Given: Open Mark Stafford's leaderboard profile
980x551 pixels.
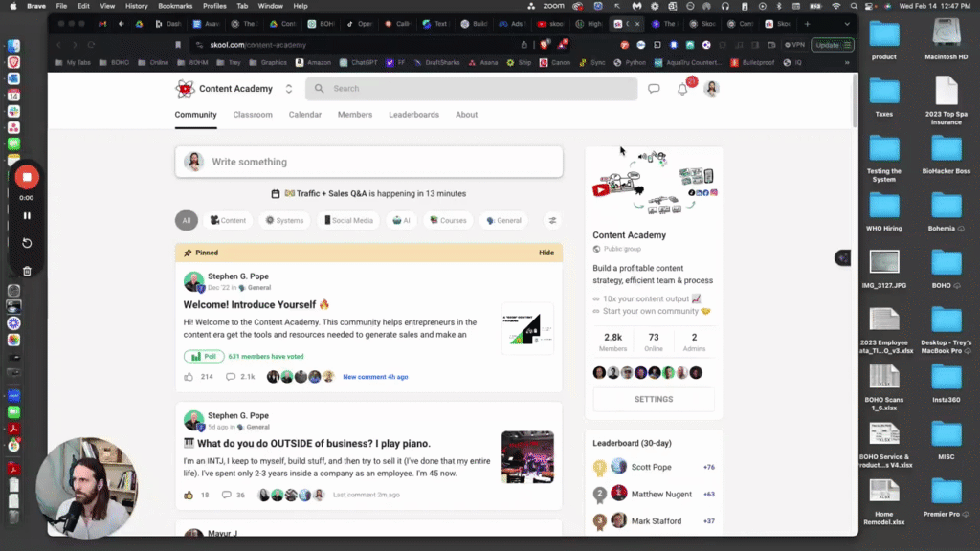Looking at the screenshot, I should coord(657,521).
